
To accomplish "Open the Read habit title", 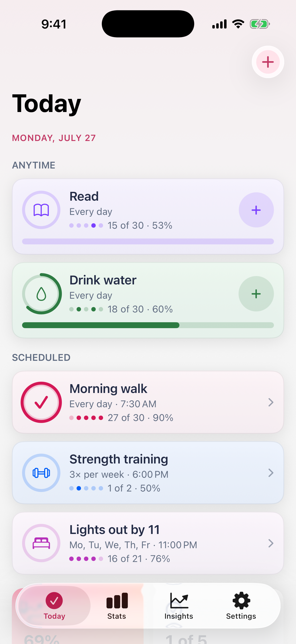I will 84,196.
